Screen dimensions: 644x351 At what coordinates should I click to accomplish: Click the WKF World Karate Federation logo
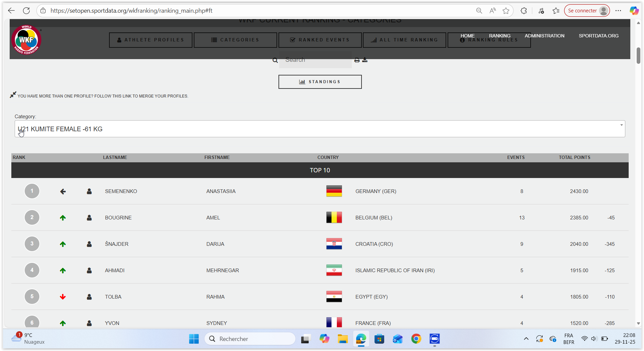pyautogui.click(x=27, y=40)
